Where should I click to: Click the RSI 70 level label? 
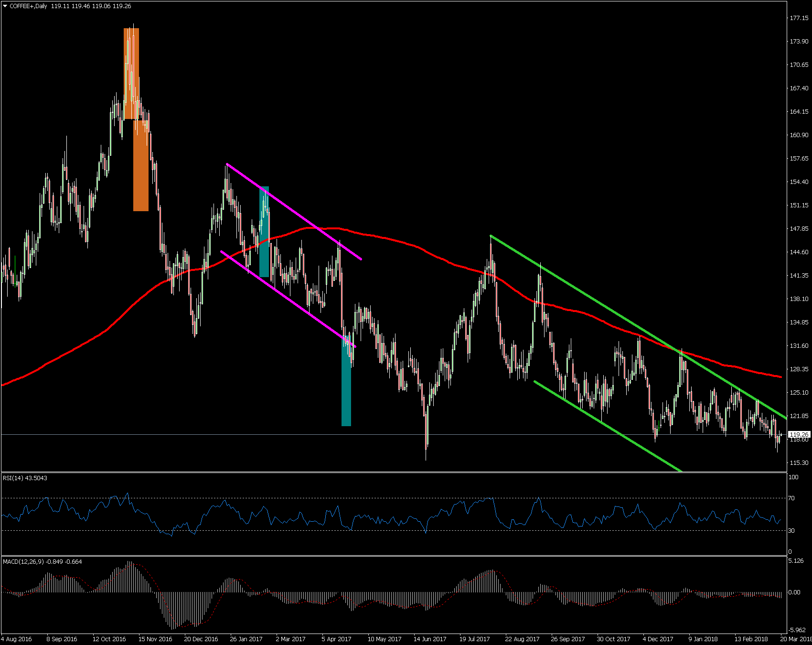791,498
